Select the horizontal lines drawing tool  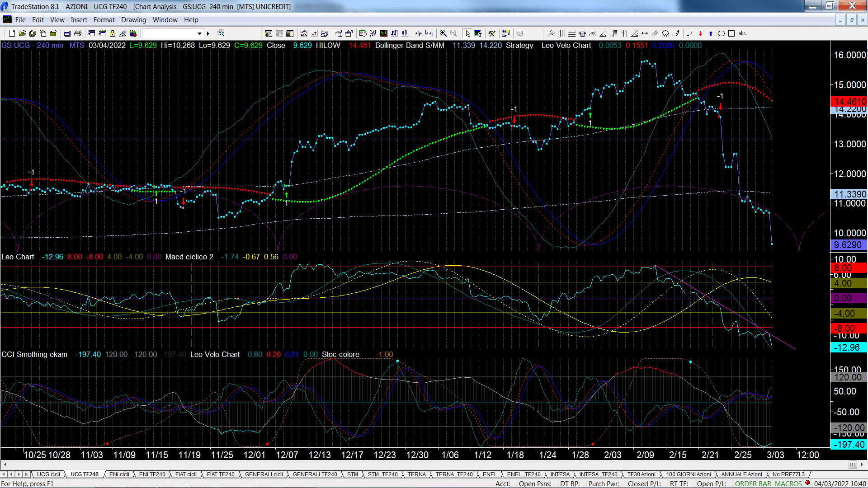[x=572, y=33]
